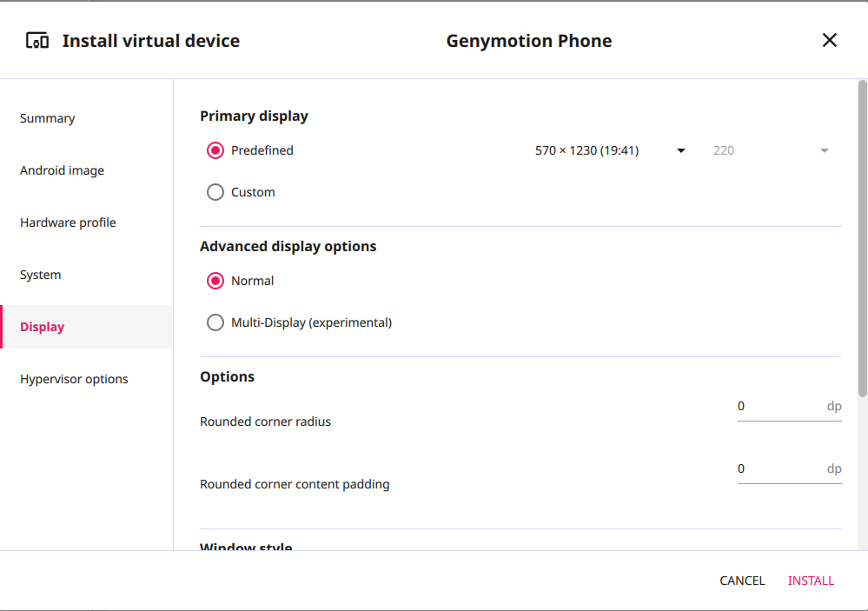Edit the Rounded corner content padding field
This screenshot has width=868, height=611.
tap(782, 468)
